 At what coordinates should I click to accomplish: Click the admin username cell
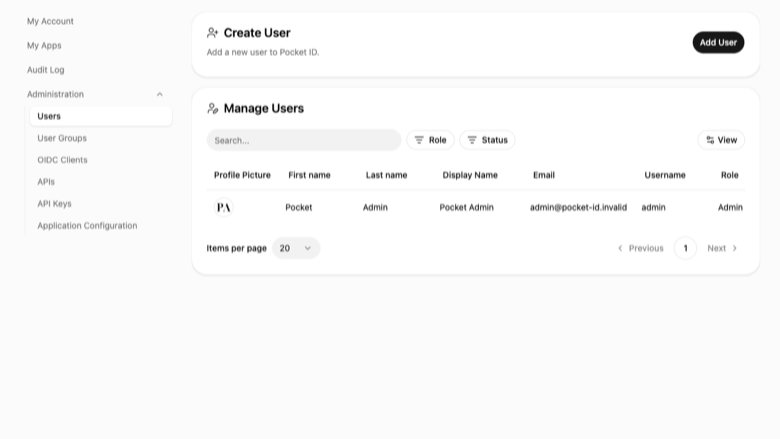(x=653, y=207)
